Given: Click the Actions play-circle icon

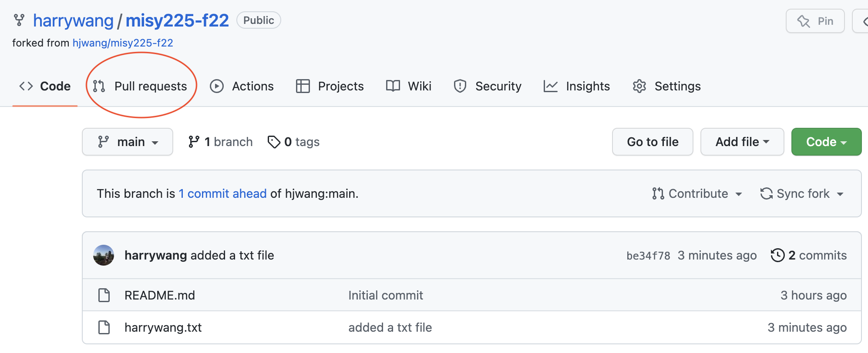Looking at the screenshot, I should click(217, 86).
